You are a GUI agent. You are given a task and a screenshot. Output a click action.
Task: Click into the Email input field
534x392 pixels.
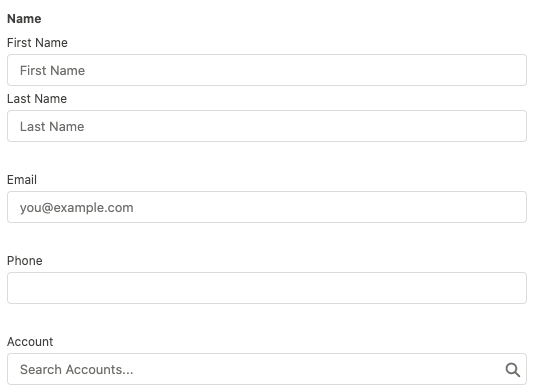(x=267, y=207)
